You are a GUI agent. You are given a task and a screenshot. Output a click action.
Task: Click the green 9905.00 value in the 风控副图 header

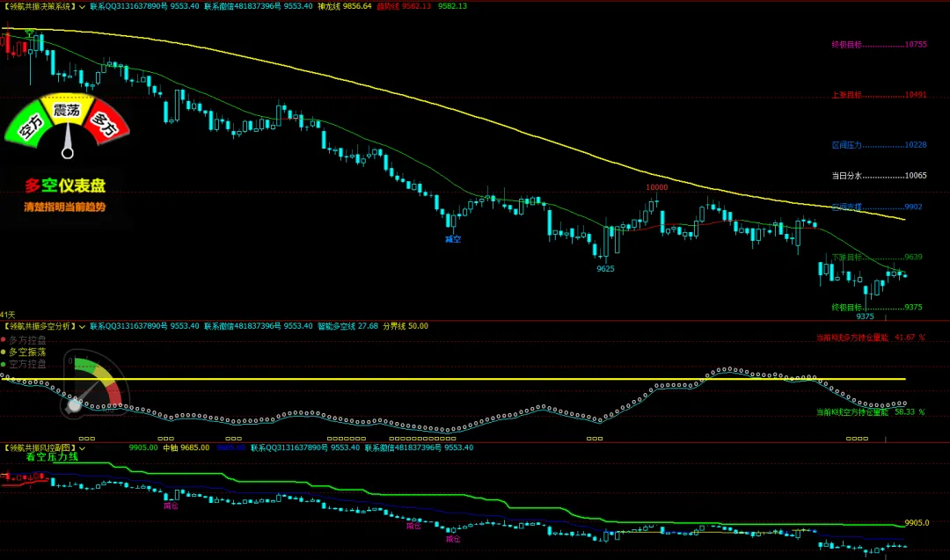[x=143, y=448]
